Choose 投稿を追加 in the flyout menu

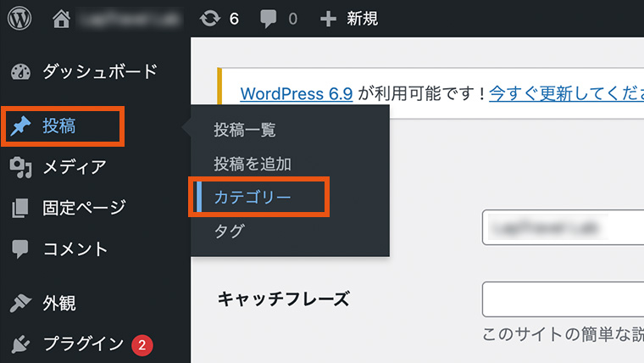point(253,164)
